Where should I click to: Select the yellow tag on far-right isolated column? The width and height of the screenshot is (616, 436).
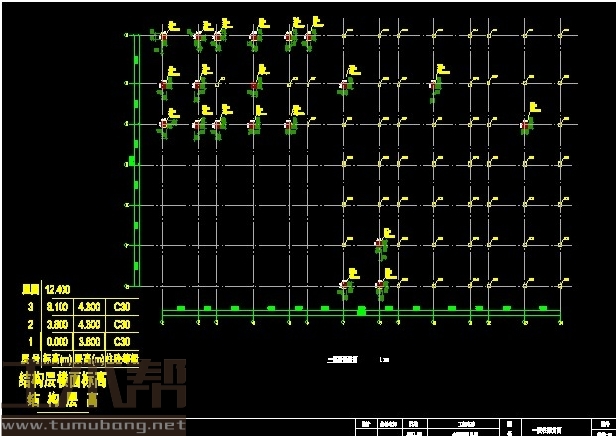(x=535, y=106)
